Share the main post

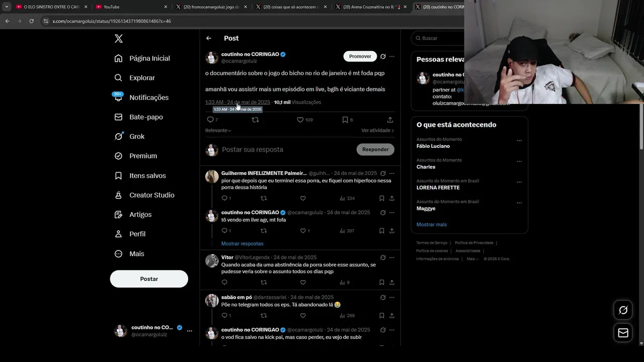pyautogui.click(x=390, y=120)
